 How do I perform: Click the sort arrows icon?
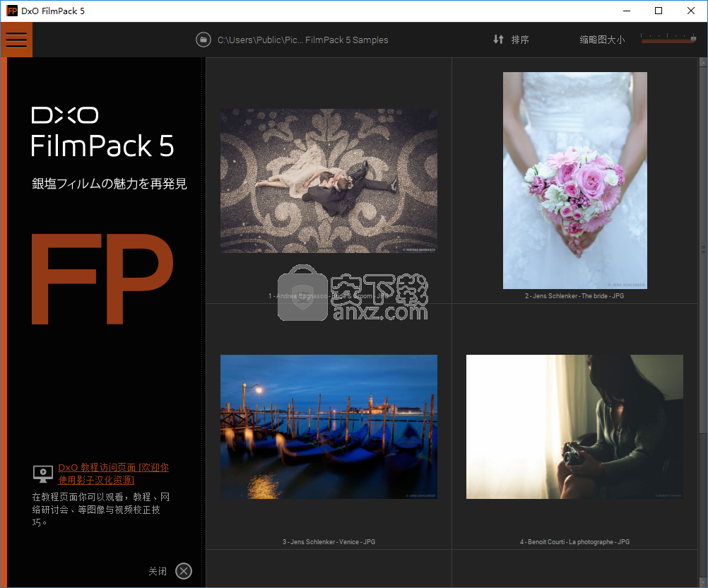coord(498,40)
